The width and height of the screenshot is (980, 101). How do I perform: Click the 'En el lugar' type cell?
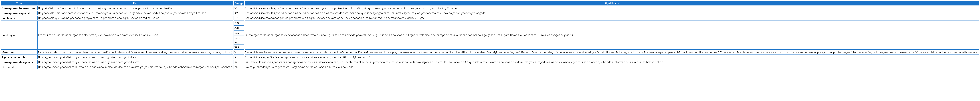point(8,35)
